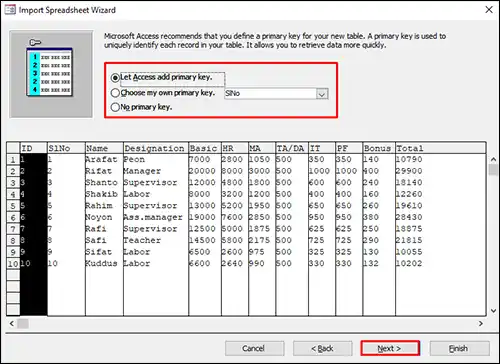Click the vertical scrollbar thumb
This screenshot has width=500, height=364.
(493, 169)
